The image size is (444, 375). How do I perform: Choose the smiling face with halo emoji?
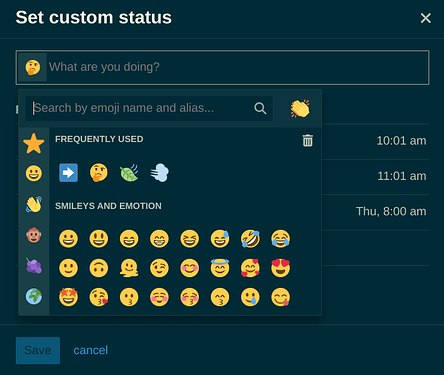click(220, 268)
